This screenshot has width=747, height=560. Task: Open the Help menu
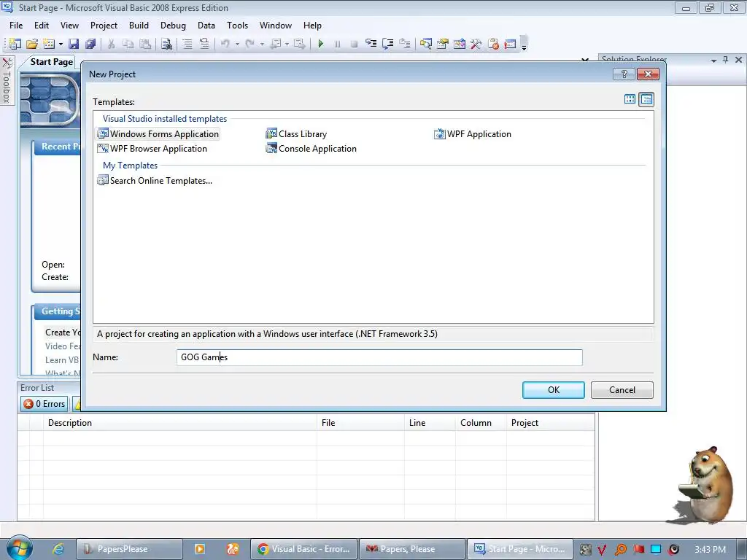pyautogui.click(x=312, y=26)
